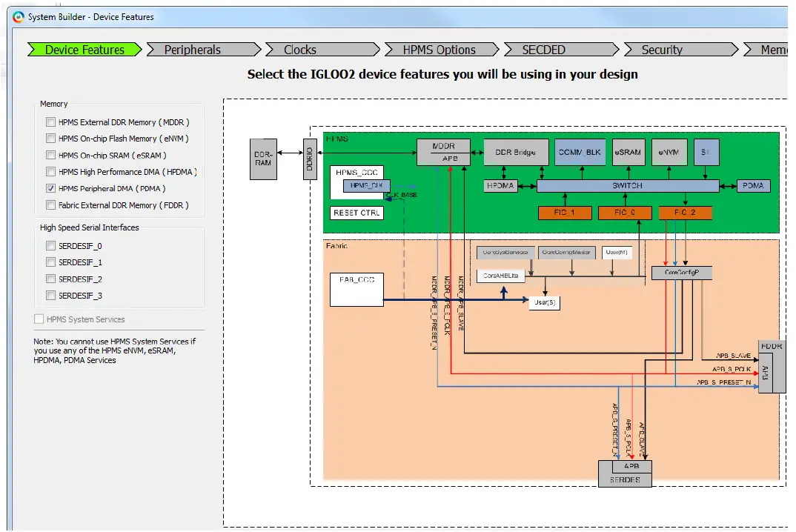
Task: Select the HPMS Options step
Action: click(x=439, y=49)
